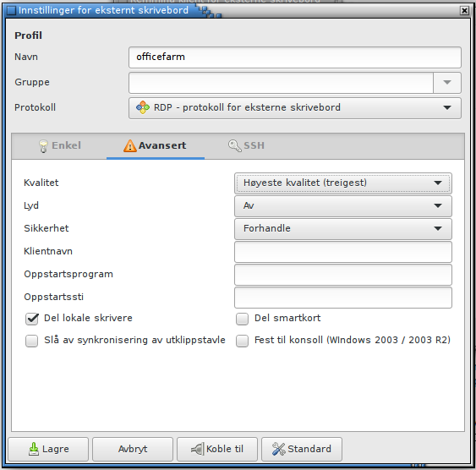Click the tools icon on Standard button
The width and height of the screenshot is (476, 470).
click(x=278, y=449)
